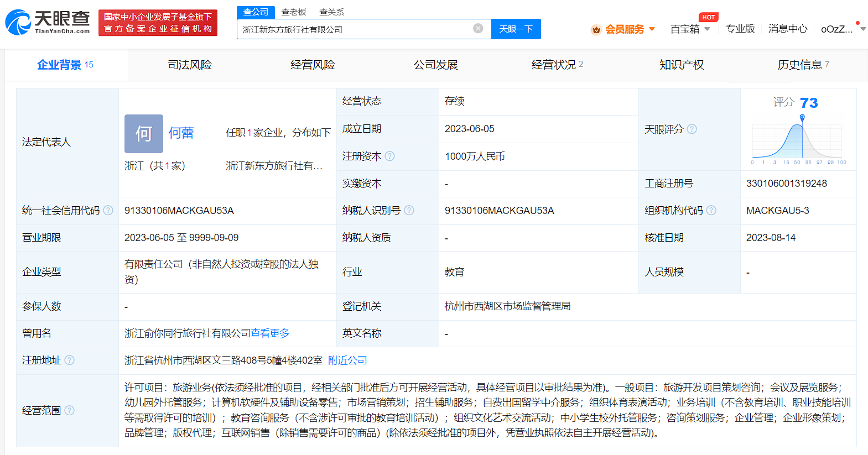Select the 经营风险 tab
This screenshot has height=455, width=868.
(x=313, y=65)
